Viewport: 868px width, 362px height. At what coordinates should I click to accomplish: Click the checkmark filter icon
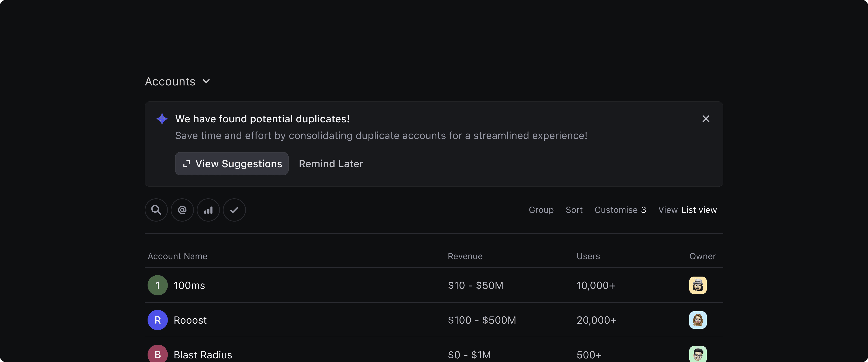click(234, 210)
